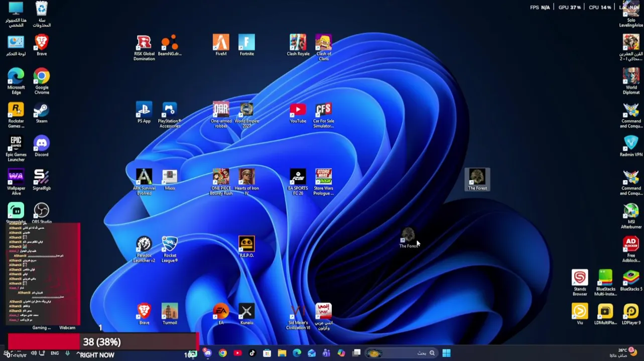Launch EA SPORTS FC 26 icon
This screenshot has width=644, height=361.
coord(298,183)
